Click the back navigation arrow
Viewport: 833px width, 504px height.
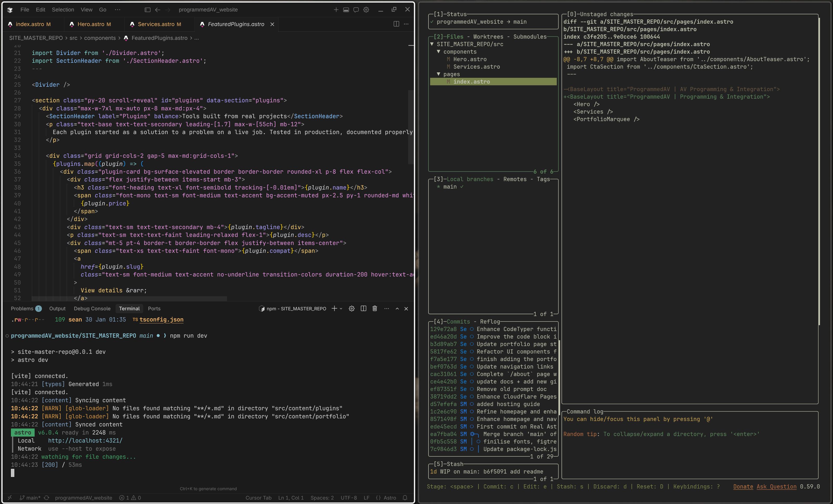pos(157,10)
